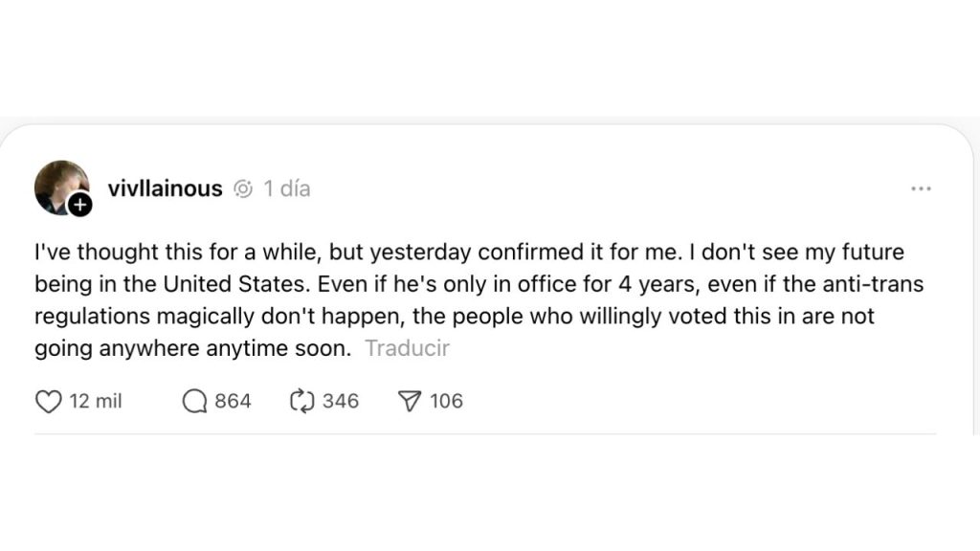Repost using the circular arrows icon
980x551 pixels.
(x=301, y=401)
